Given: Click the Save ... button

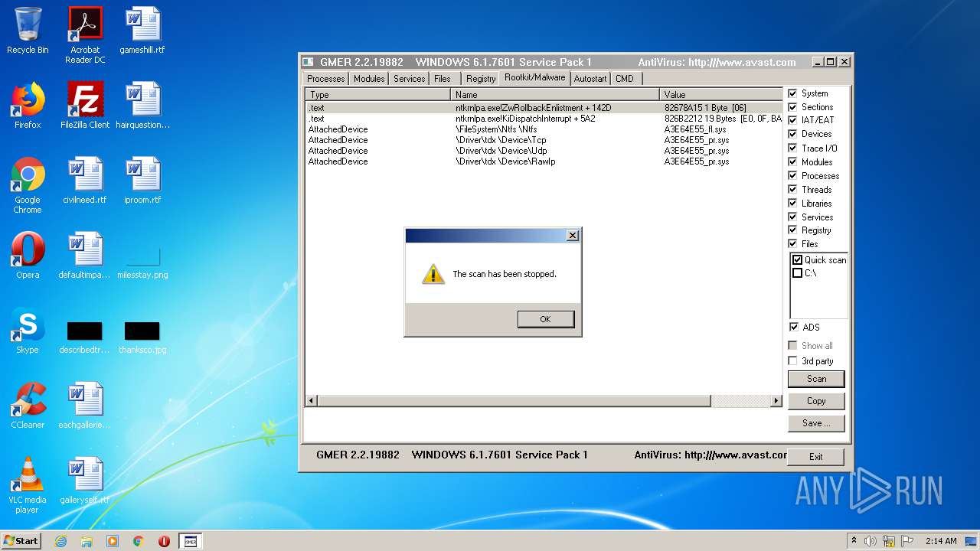Looking at the screenshot, I should [816, 423].
